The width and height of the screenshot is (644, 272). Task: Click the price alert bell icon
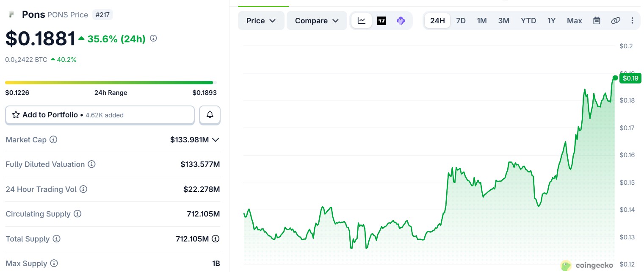[x=210, y=115]
